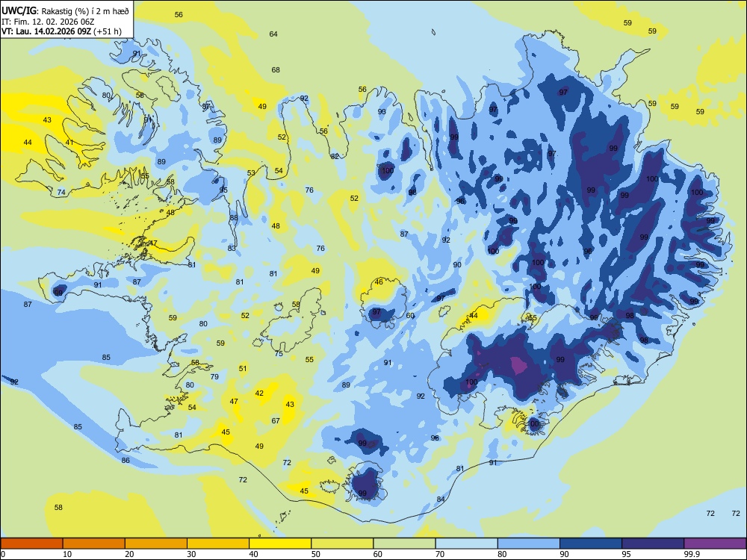Click the yellow-area value 42 on the map

click(x=259, y=393)
